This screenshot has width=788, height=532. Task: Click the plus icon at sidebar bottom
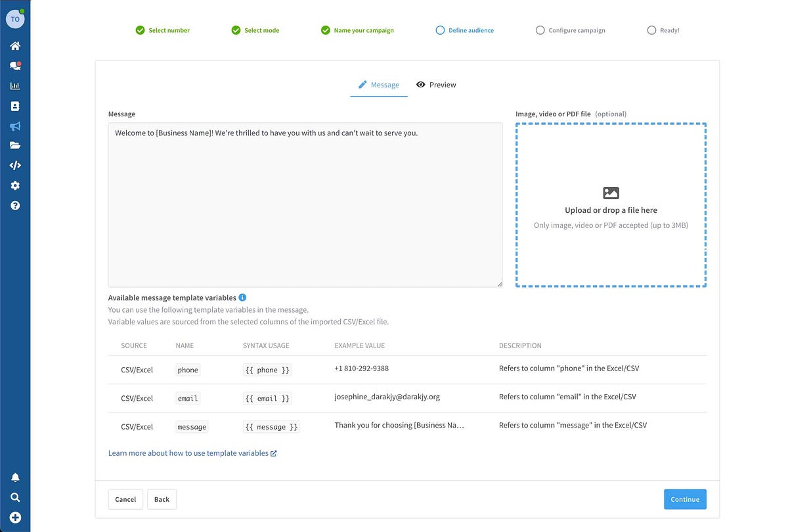15,518
